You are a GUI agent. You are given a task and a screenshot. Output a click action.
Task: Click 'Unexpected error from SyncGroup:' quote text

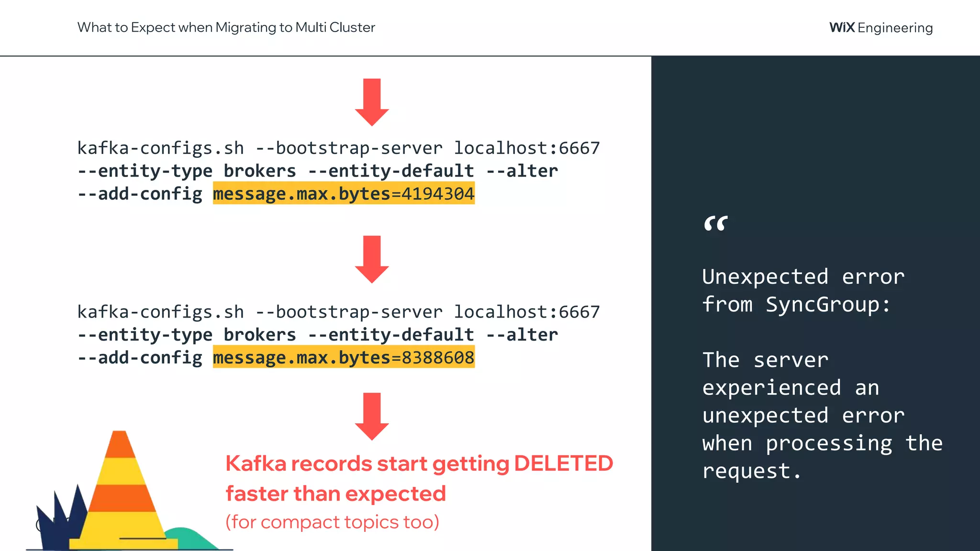[803, 290]
